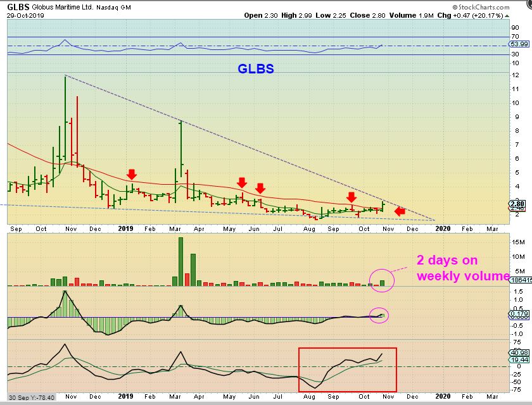Click the 70 level on the RSI axis
Screen dimensions: 532x405
click(515, 37)
